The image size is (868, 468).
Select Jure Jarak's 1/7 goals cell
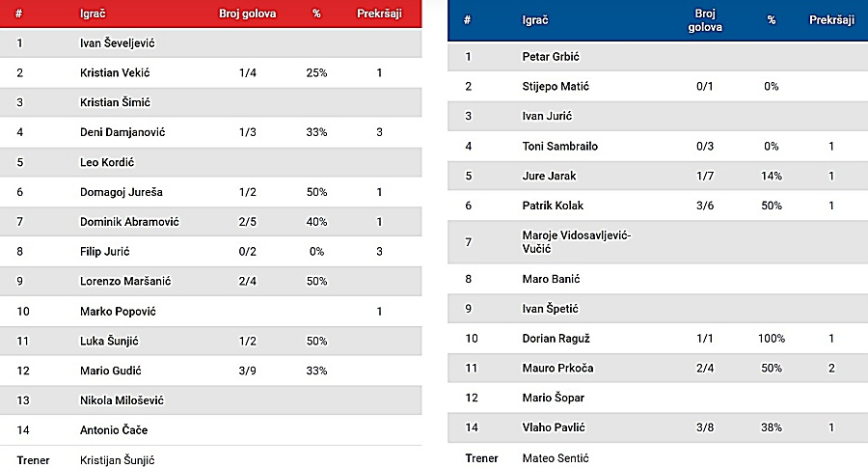[x=705, y=176]
